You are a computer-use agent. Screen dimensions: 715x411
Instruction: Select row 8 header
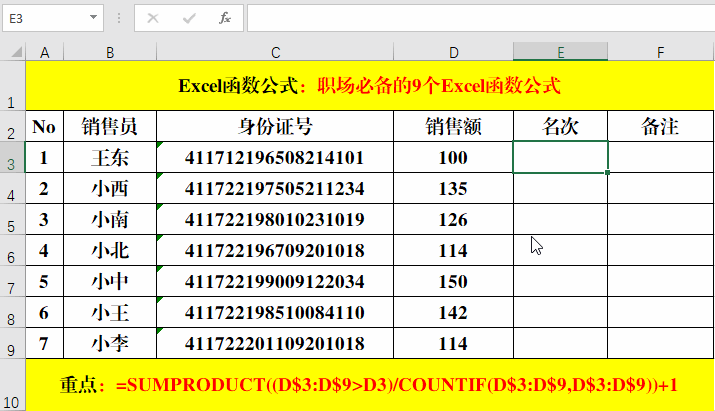(12, 312)
